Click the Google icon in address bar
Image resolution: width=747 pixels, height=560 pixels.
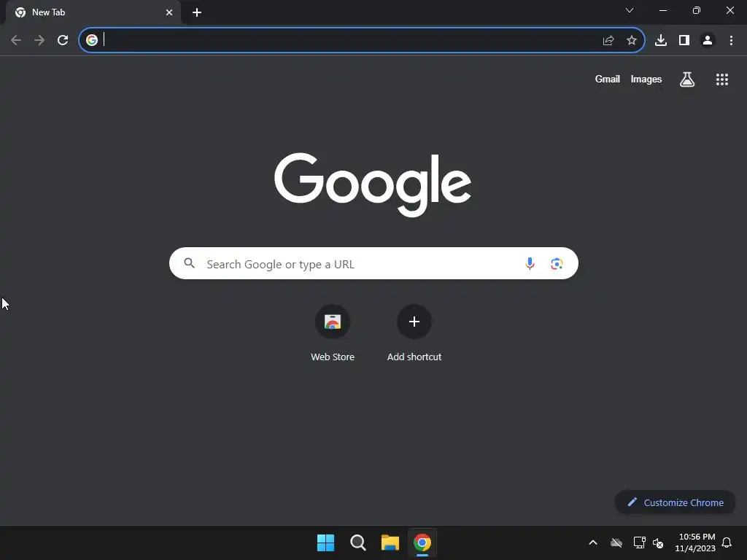91,40
